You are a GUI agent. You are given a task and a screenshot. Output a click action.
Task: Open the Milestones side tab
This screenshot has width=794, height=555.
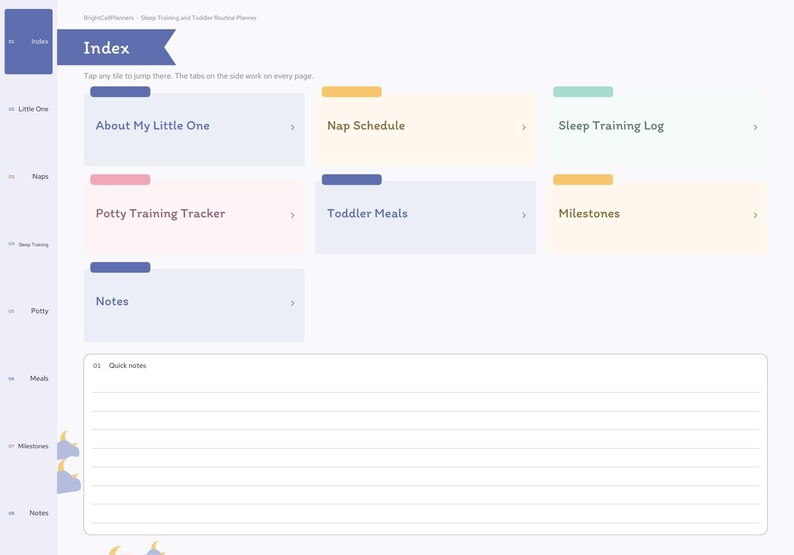pos(28,446)
